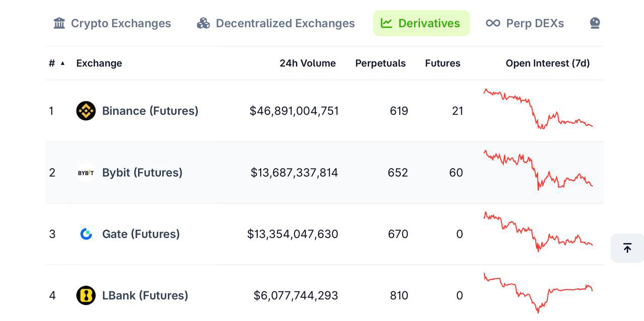Open Decentralized Exchanges tab

(x=285, y=23)
